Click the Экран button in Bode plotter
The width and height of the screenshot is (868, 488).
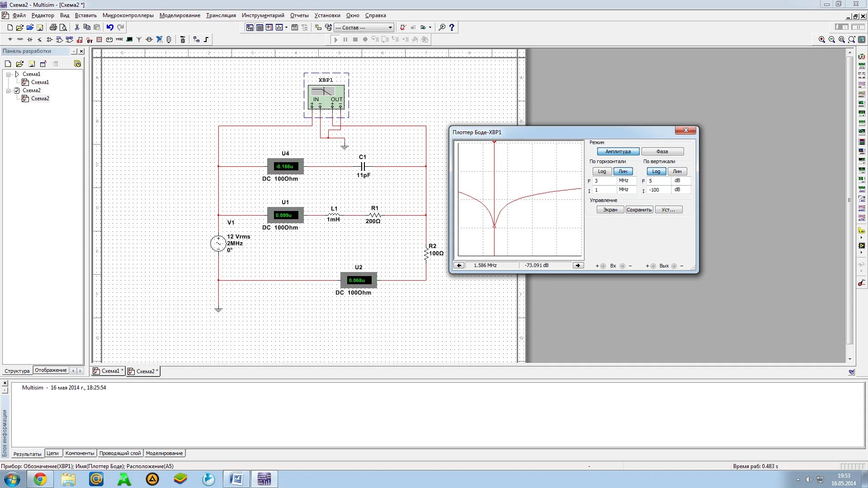click(x=610, y=210)
